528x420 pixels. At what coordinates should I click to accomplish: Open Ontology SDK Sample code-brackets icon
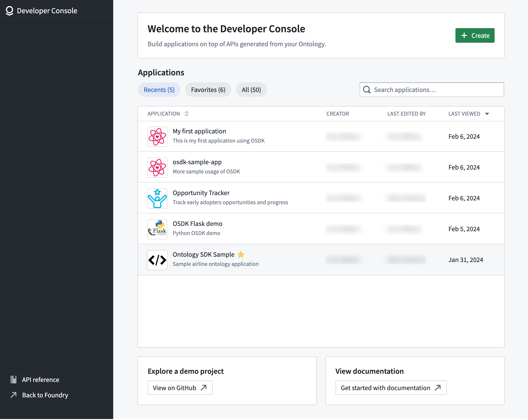[157, 260]
